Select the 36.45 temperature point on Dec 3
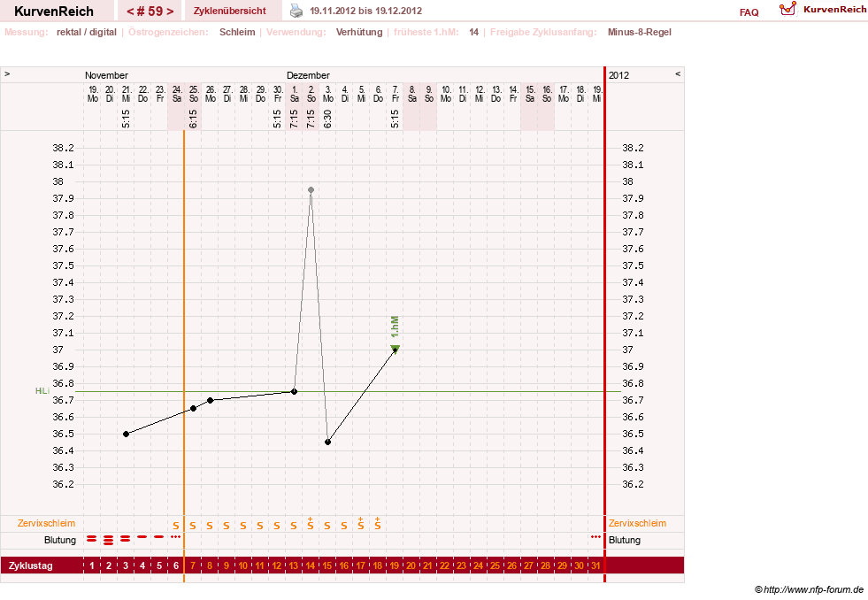Screen dimensions: 868x600 [327, 442]
